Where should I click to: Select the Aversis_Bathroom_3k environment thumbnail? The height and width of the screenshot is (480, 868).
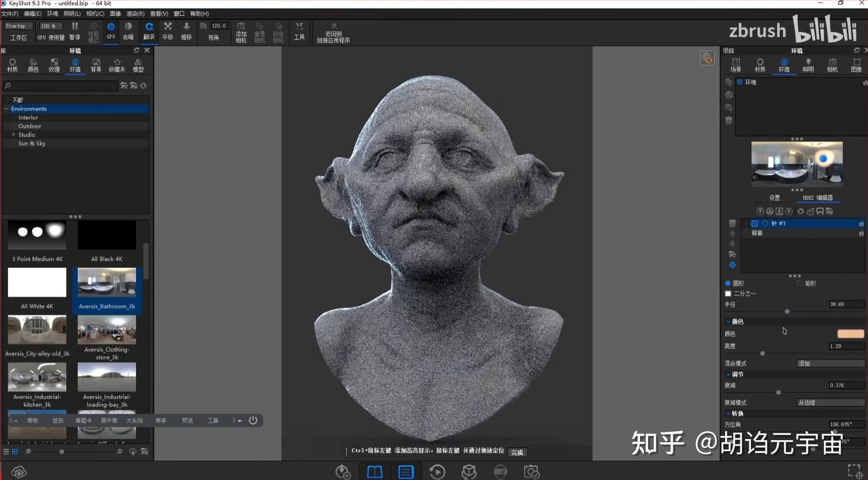tap(107, 282)
